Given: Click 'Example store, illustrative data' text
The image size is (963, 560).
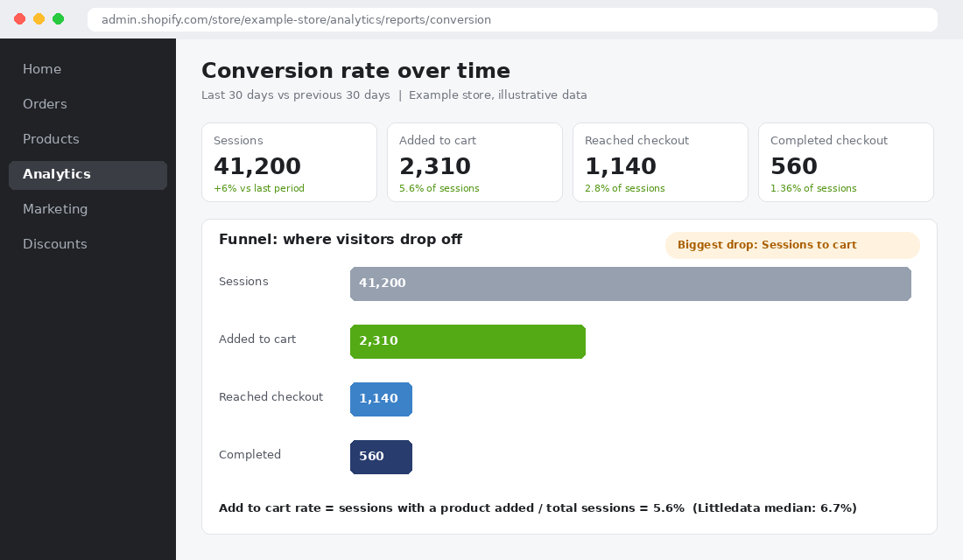Looking at the screenshot, I should tap(497, 95).
